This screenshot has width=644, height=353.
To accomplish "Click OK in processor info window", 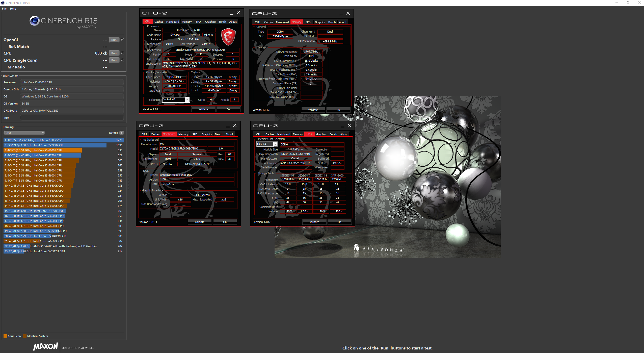I will pyautogui.click(x=228, y=109).
